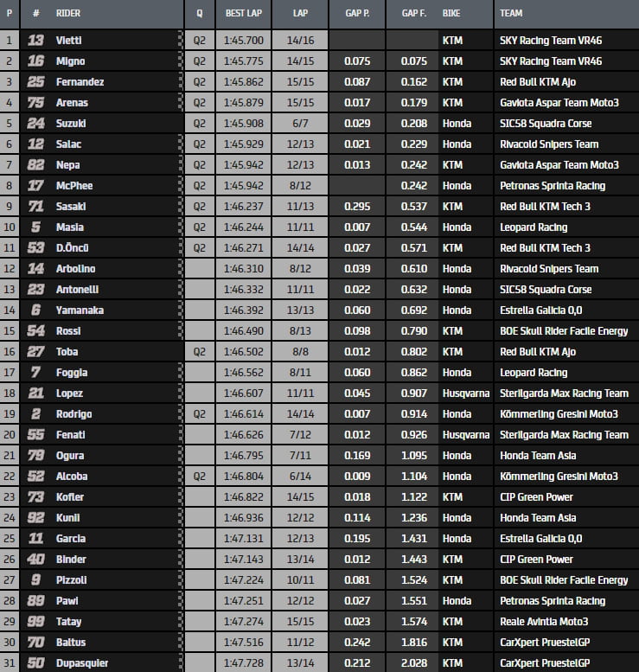Screen dimensions: 639x672
Task: Click the number 82 badge for Nepa
Action: tap(36, 165)
